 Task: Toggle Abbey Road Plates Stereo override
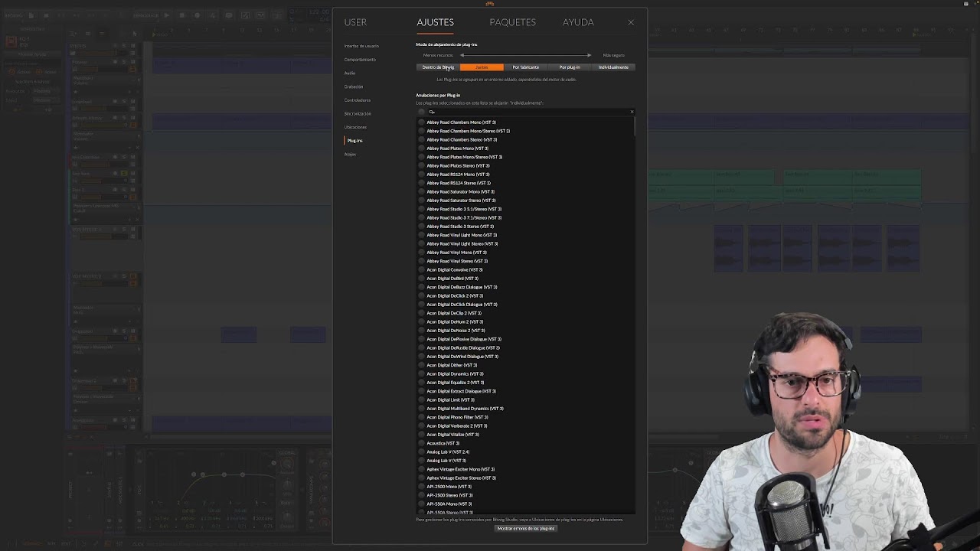coord(421,165)
